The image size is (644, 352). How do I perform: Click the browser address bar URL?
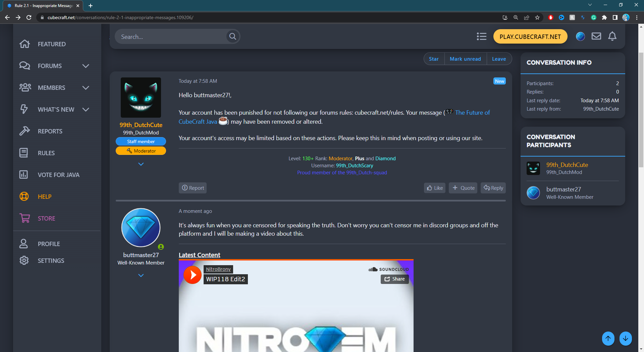pos(120,17)
